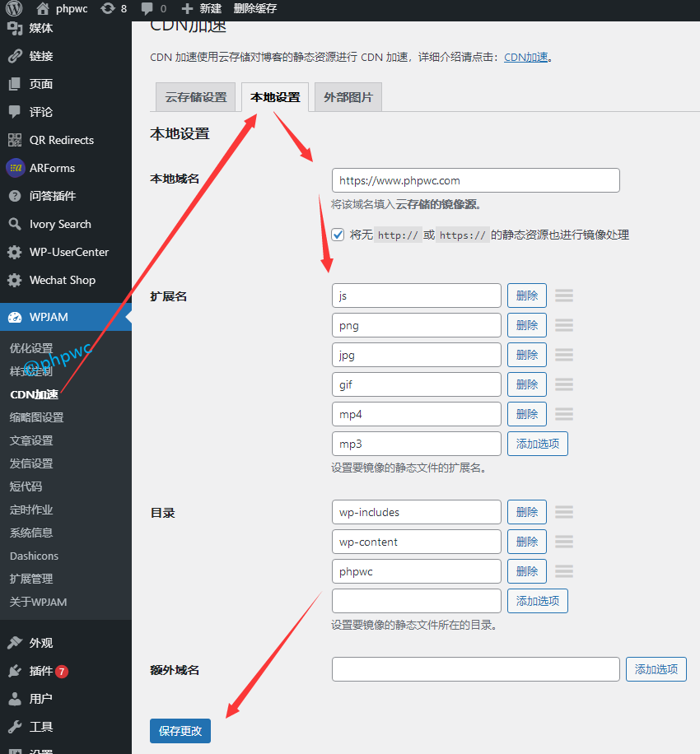700x754 pixels.
Task: Open 系统信息 submenu item
Action: [31, 533]
